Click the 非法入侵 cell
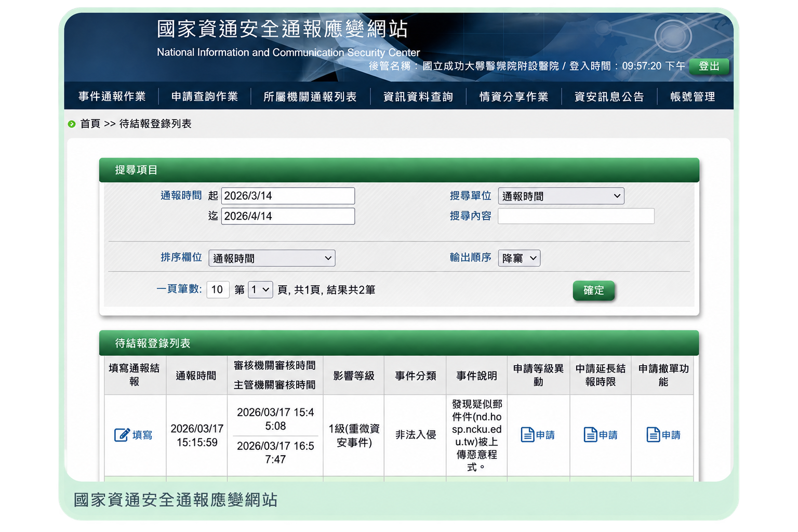This screenshot has width=798, height=532. [x=416, y=435]
